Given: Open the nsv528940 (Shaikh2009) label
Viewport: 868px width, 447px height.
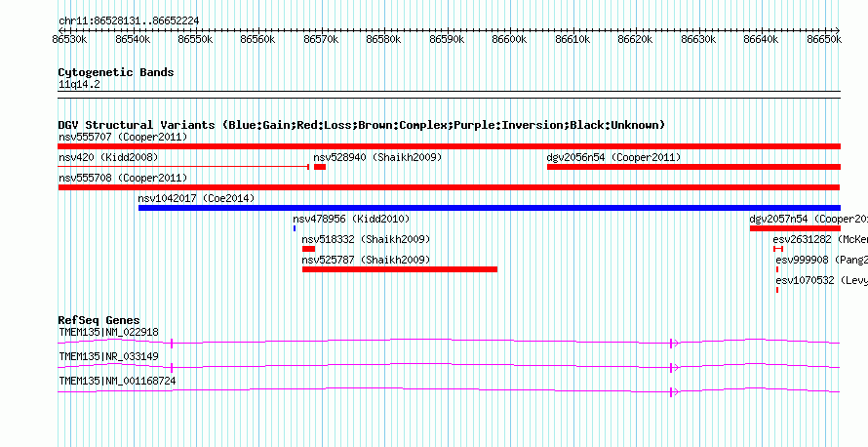Looking at the screenshot, I should 377,157.
